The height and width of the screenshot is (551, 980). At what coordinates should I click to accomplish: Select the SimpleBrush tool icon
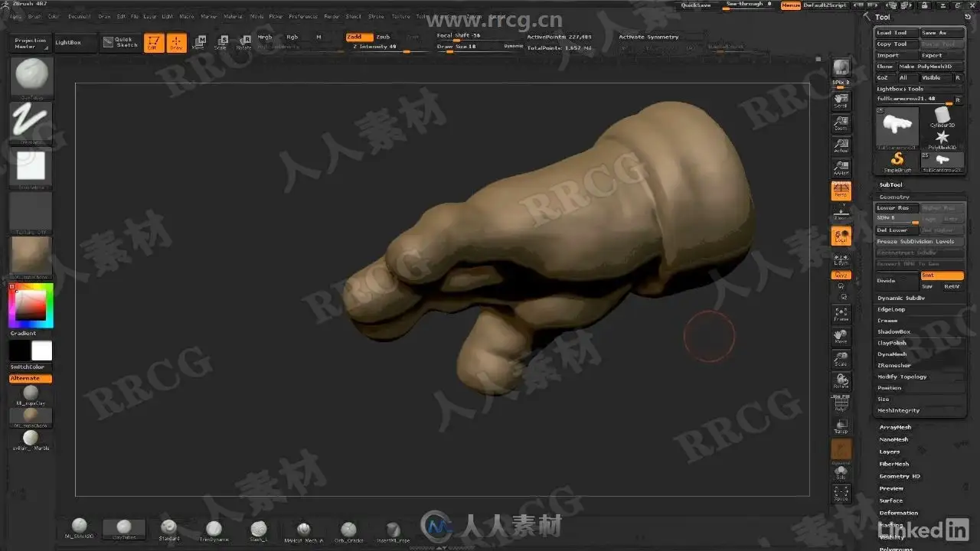pyautogui.click(x=897, y=162)
